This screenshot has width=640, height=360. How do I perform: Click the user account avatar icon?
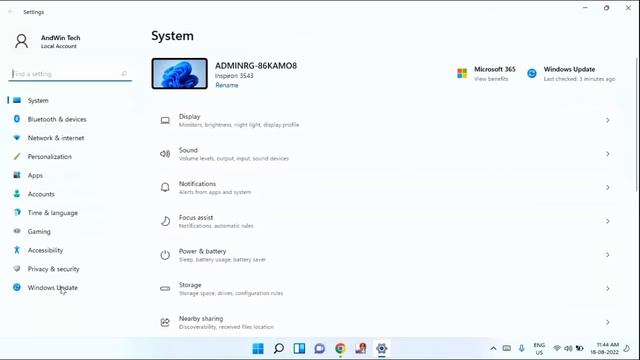[22, 41]
